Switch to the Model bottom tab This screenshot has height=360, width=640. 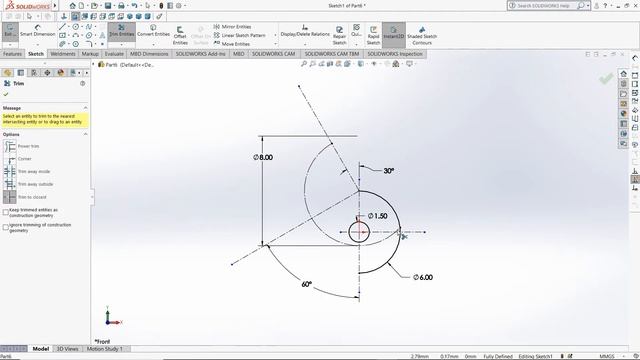point(40,349)
